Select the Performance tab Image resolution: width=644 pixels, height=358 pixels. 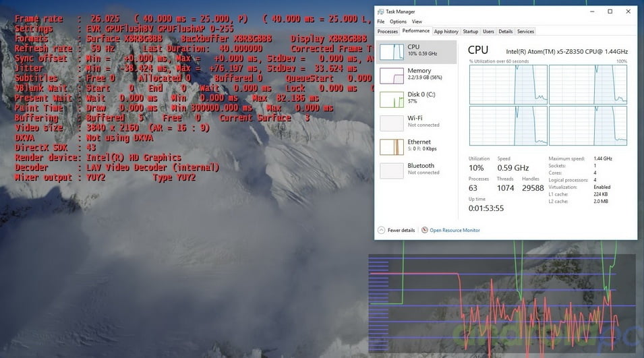click(x=415, y=31)
